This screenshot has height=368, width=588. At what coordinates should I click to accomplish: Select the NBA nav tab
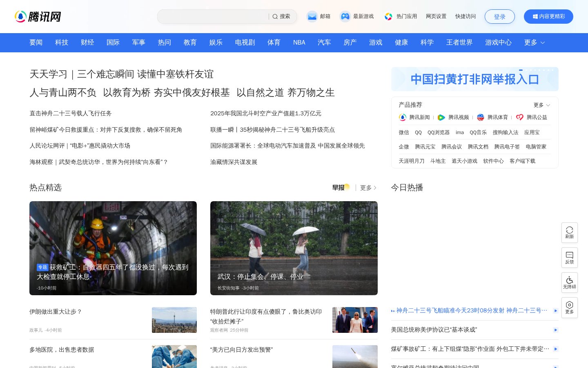click(x=299, y=43)
